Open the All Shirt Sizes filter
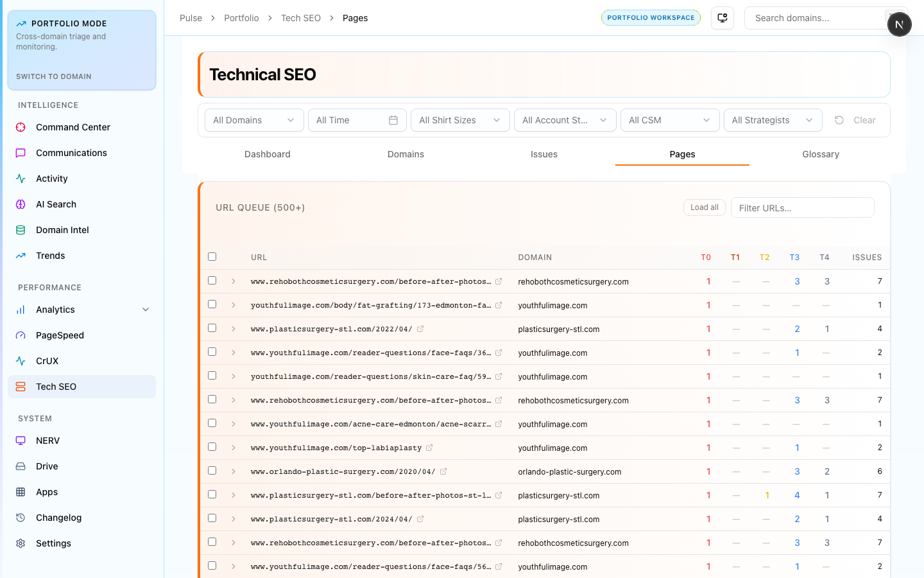Screen dimensions: 924x578 coord(459,120)
